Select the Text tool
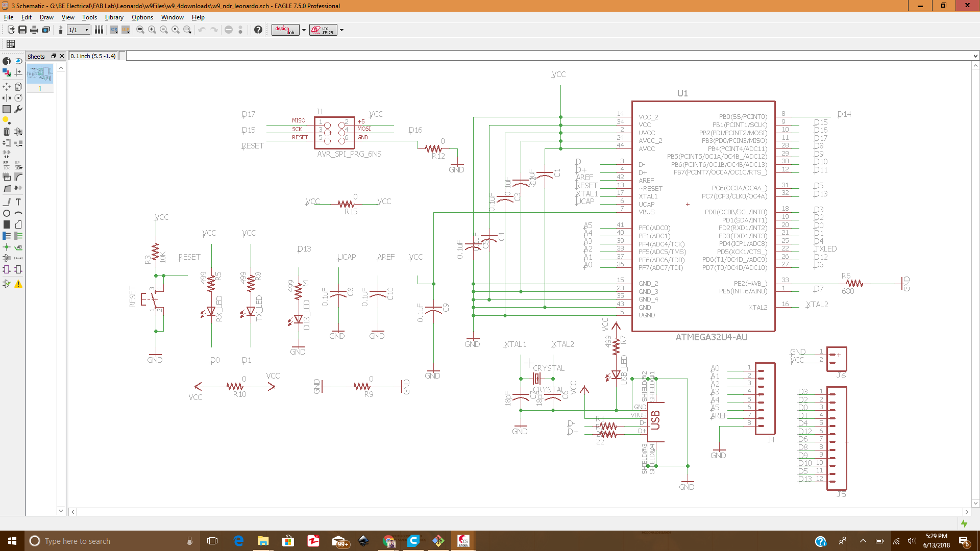 (x=18, y=202)
